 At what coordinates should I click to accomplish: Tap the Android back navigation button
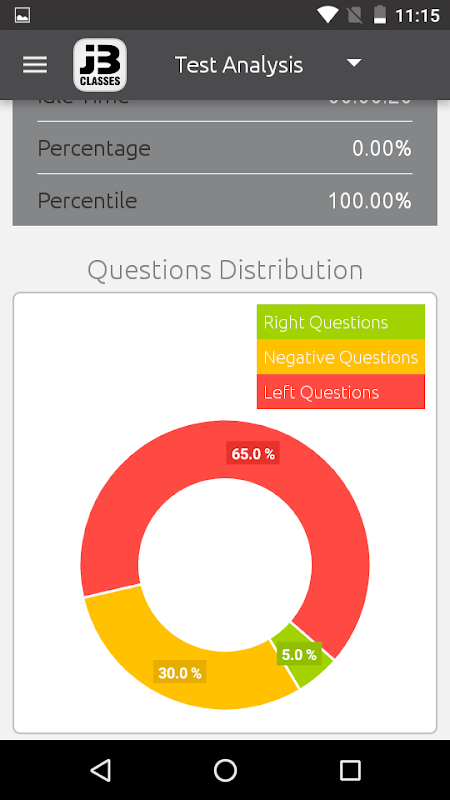101,770
